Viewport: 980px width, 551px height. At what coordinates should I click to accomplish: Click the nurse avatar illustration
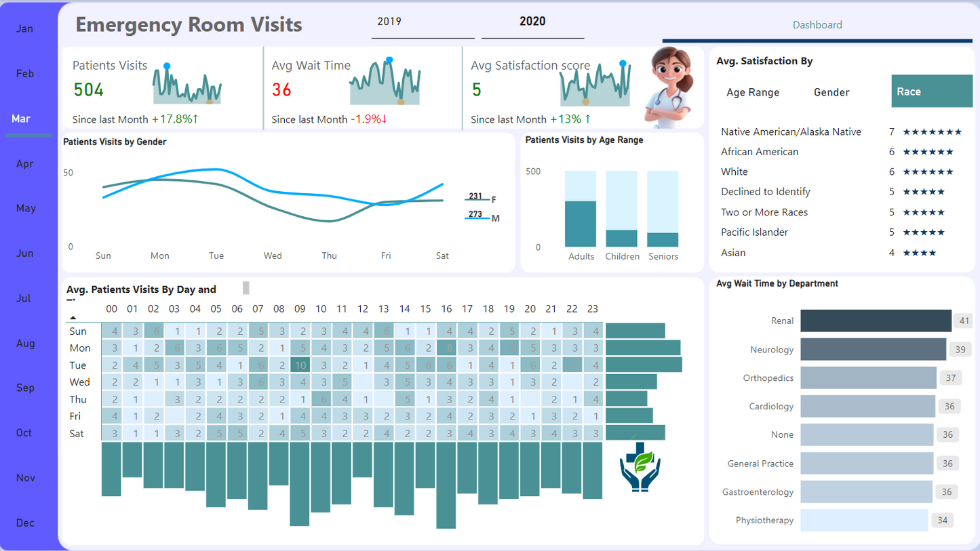(670, 87)
